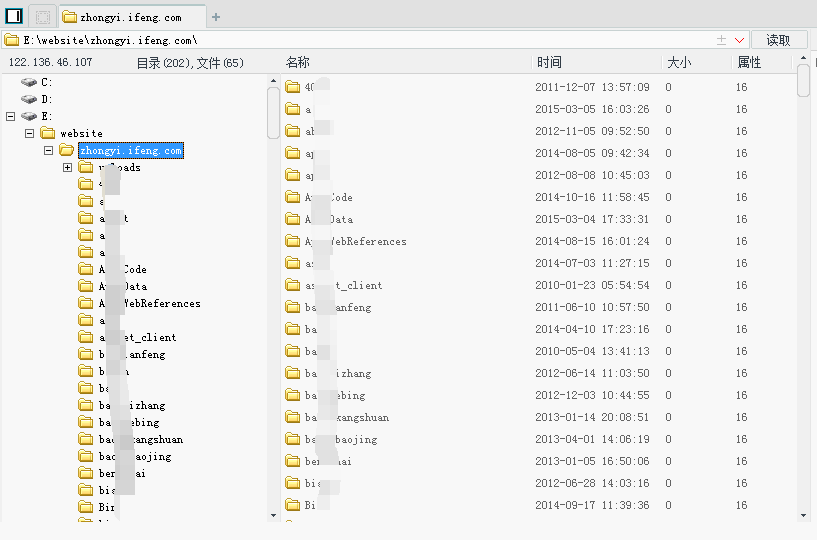Select tree folder ending 'izhang'

pyautogui.click(x=132, y=406)
